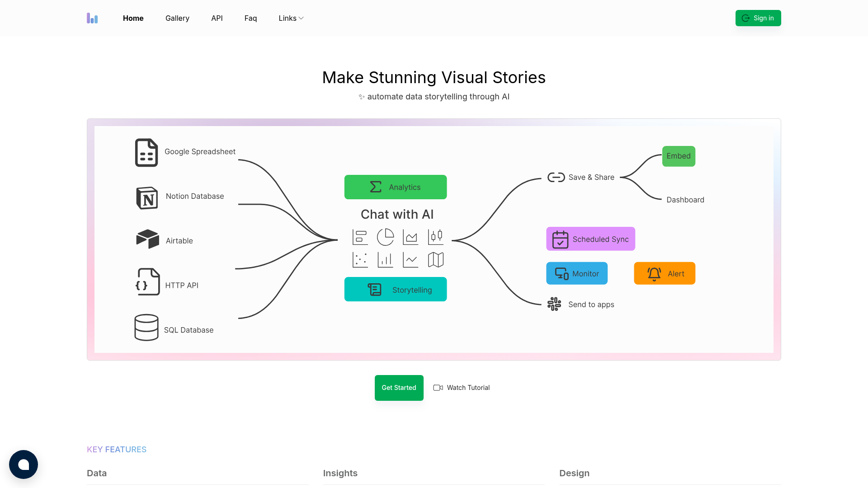Open the chat widget bubble

pos(24,465)
